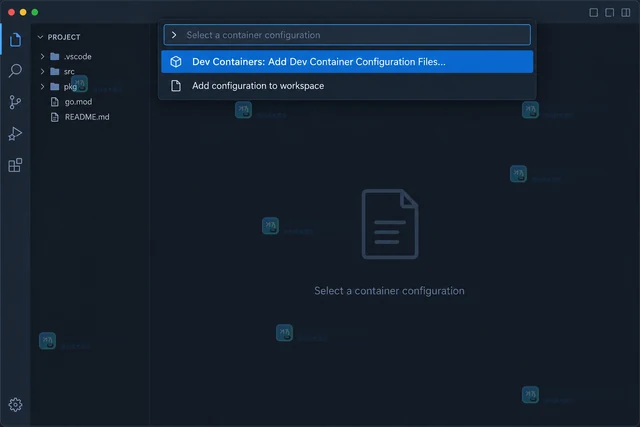Click the file icon beside Add configuration
This screenshot has width=640, height=427.
click(x=176, y=86)
